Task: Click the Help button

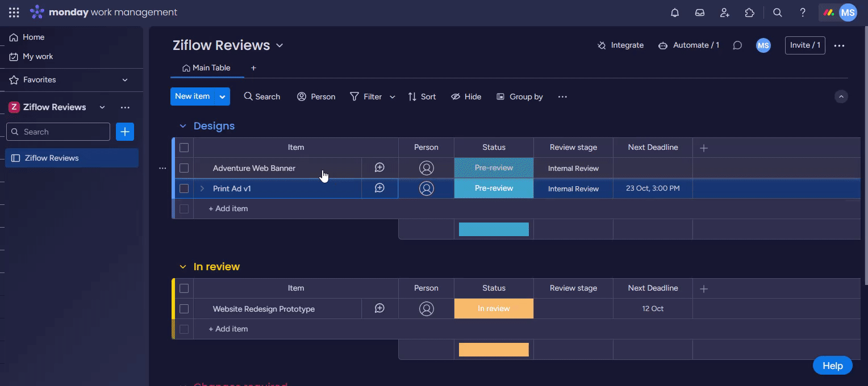Action: coord(833,366)
